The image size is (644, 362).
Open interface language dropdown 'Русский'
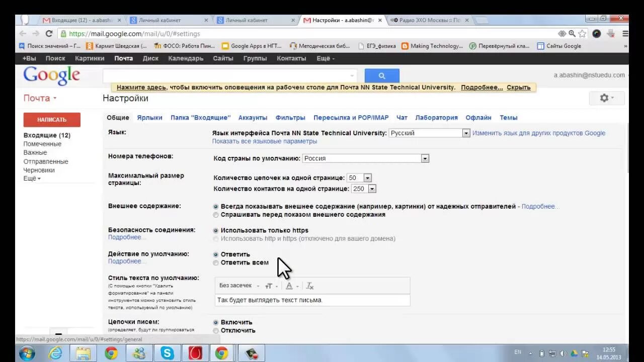pos(430,133)
